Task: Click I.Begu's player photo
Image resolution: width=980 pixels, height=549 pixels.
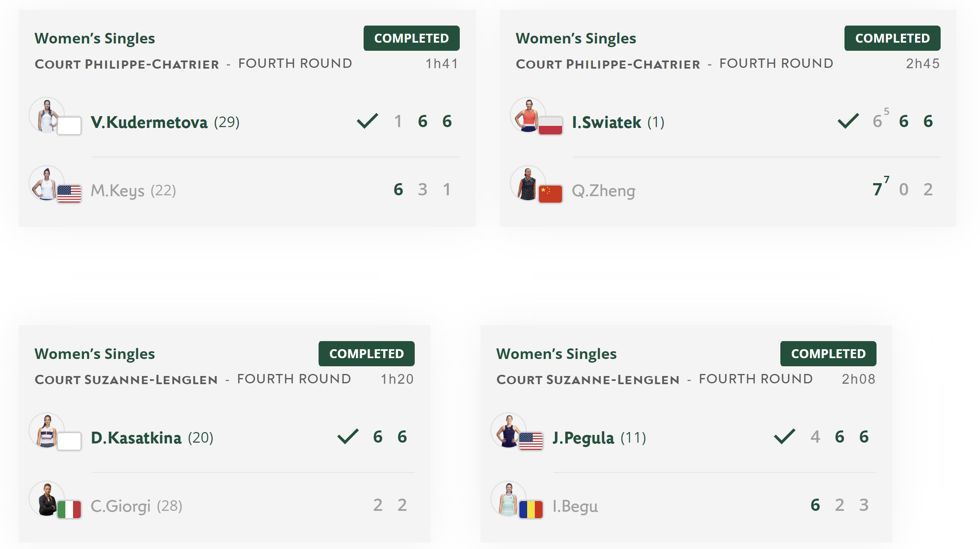Action: click(x=508, y=499)
